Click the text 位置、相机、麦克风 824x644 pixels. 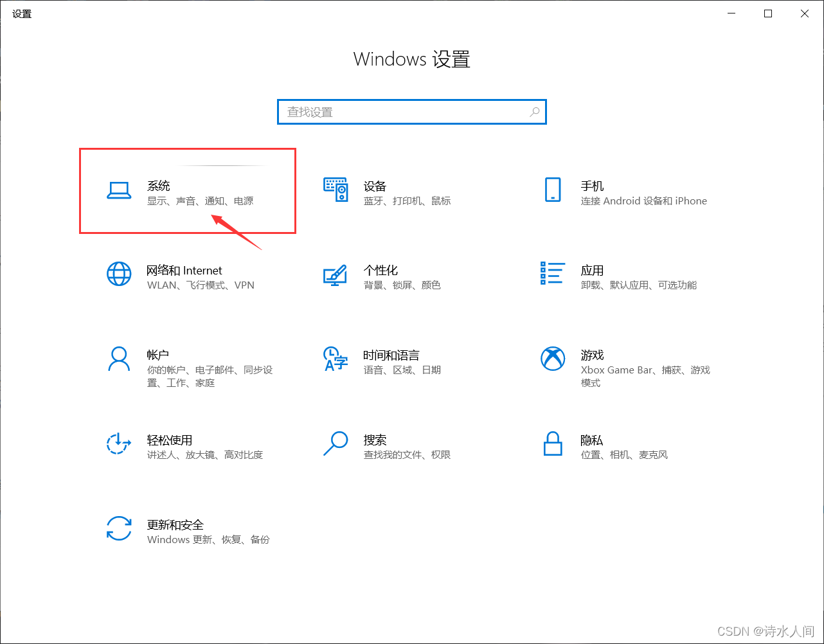pos(625,455)
